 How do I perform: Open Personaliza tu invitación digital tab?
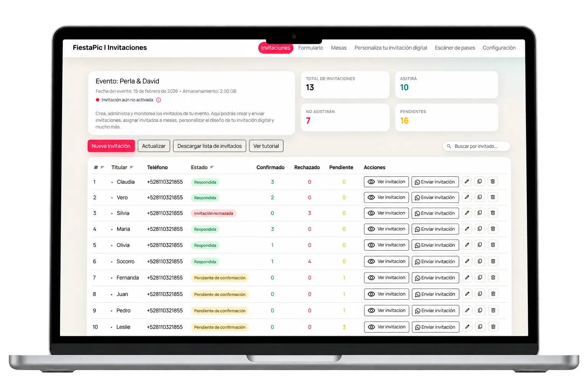point(391,48)
